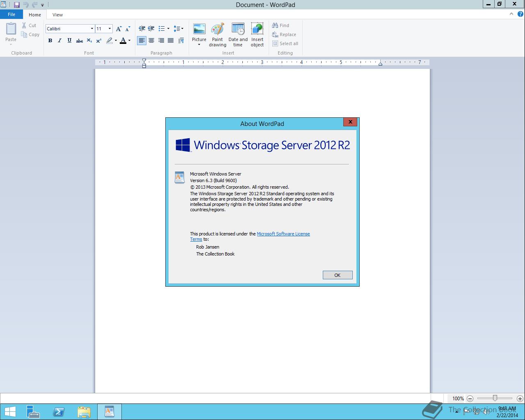This screenshot has height=420, width=525.
Task: Align text right
Action: [161, 41]
